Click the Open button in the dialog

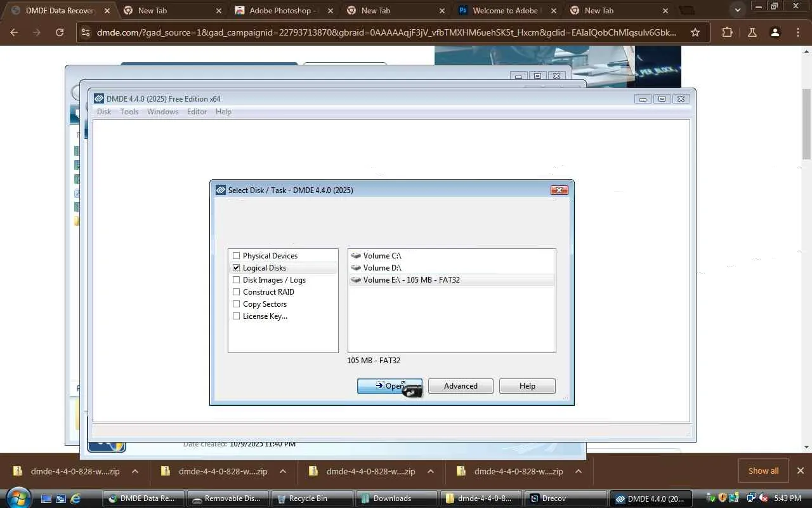tap(390, 386)
